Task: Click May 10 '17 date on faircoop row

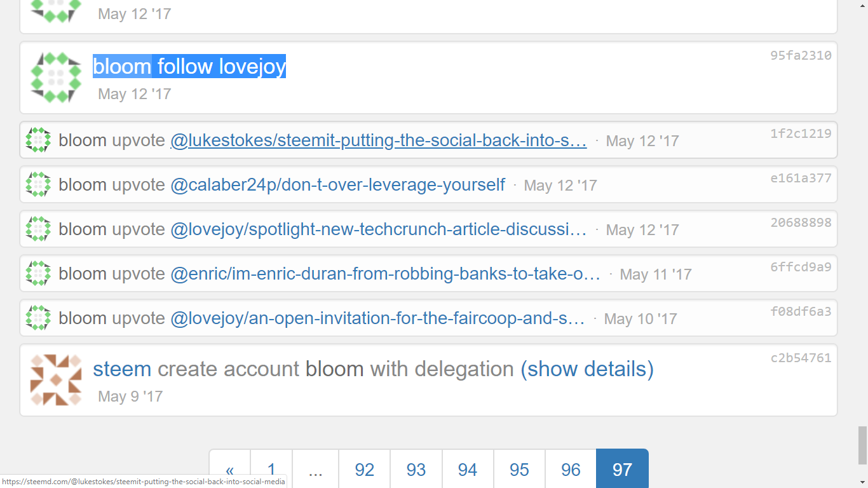Action: (x=641, y=319)
